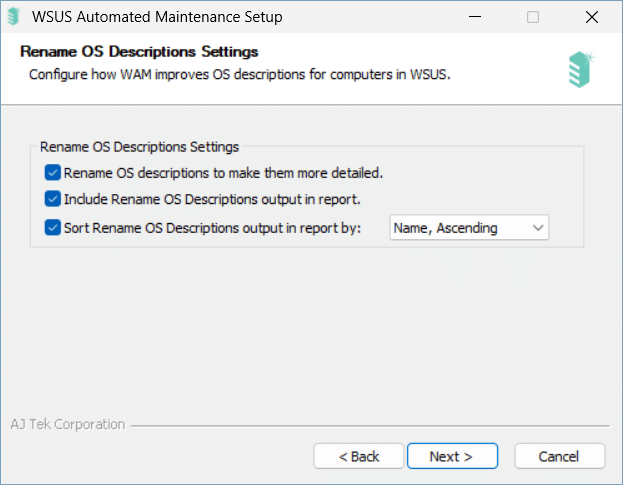The width and height of the screenshot is (623, 485).
Task: Click the Next > button
Action: point(452,456)
